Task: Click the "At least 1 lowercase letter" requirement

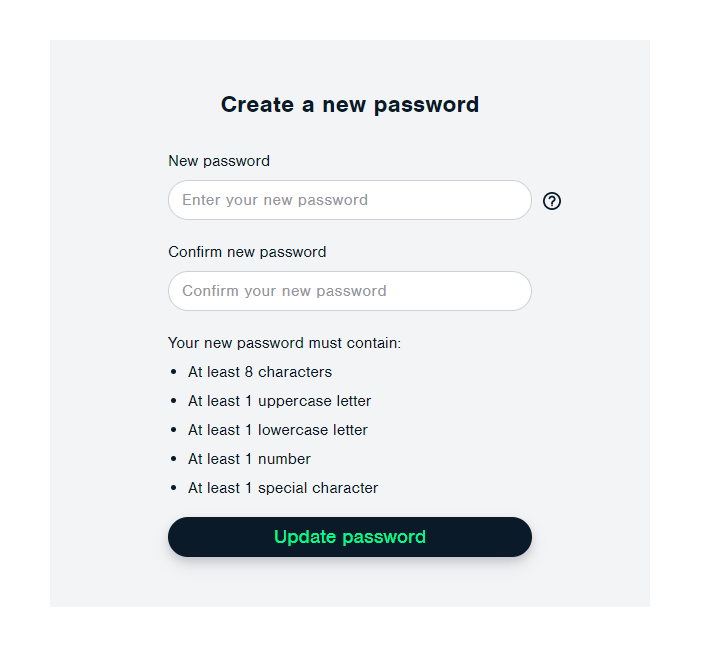Action: point(278,430)
